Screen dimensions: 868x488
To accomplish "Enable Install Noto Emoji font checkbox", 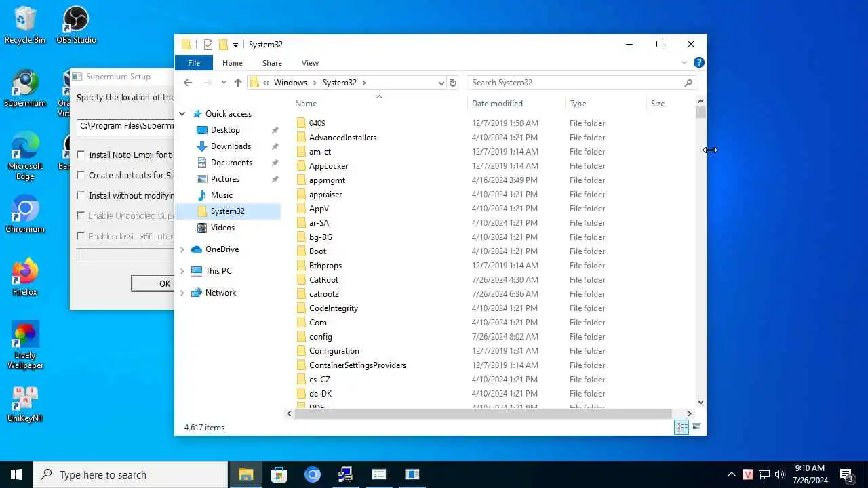I will pyautogui.click(x=81, y=155).
